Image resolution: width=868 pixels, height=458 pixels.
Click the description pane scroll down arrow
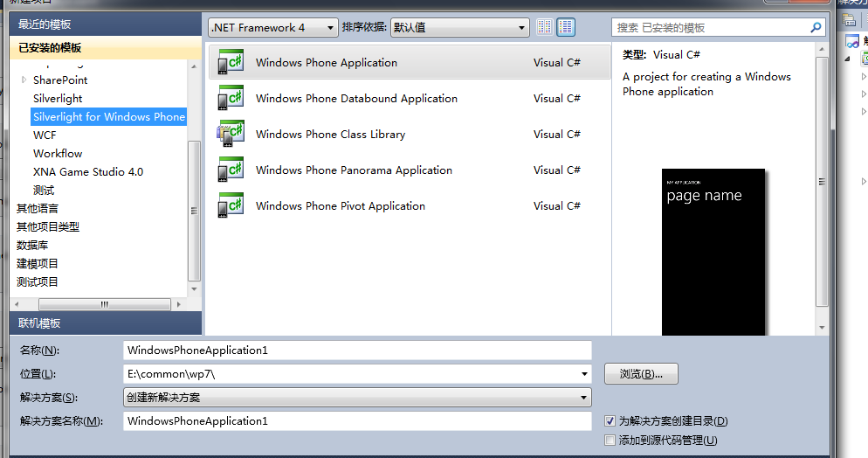pos(822,327)
